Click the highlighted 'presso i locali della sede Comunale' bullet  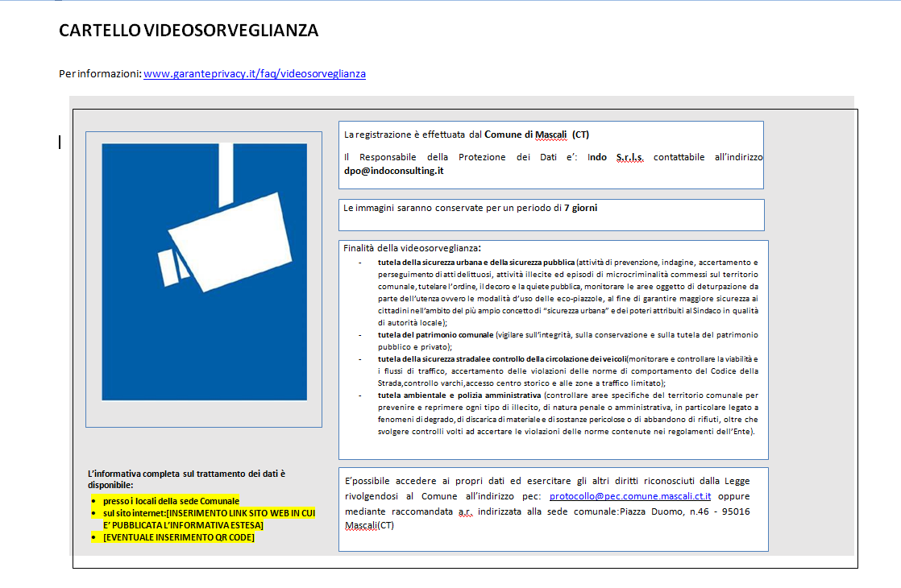click(x=171, y=501)
